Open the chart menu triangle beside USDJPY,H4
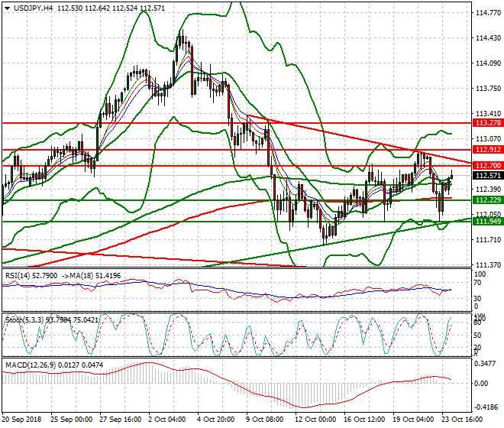Screen dimensions: 504x428 pos(7,8)
